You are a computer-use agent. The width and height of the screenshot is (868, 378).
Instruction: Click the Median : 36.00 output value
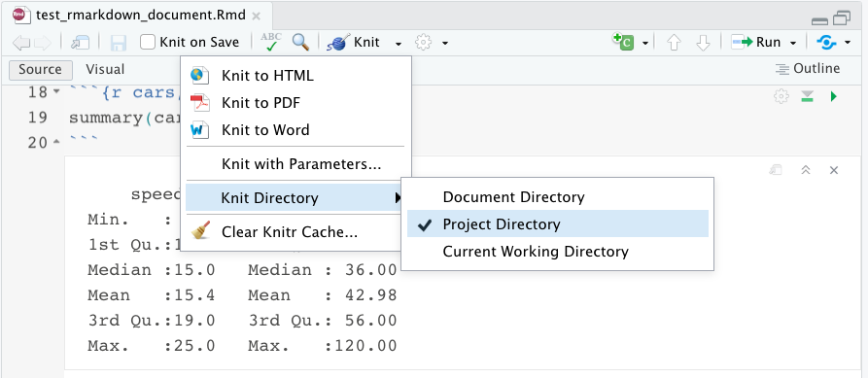pos(322,270)
